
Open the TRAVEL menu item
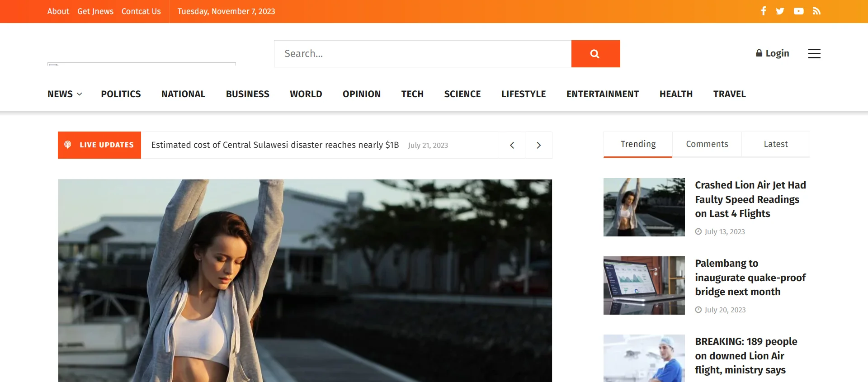[x=730, y=94]
